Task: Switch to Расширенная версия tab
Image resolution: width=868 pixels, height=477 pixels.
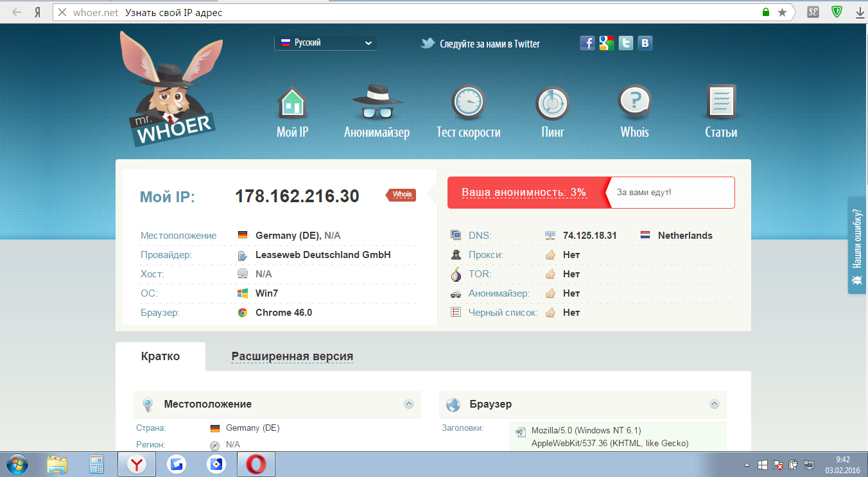Action: pos(292,356)
